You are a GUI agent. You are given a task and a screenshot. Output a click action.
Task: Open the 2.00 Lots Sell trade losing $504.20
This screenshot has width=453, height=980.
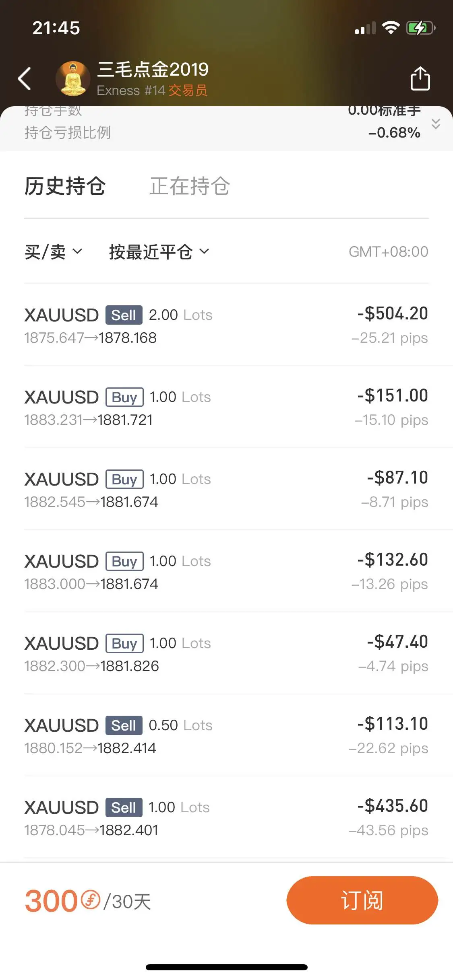(x=226, y=325)
